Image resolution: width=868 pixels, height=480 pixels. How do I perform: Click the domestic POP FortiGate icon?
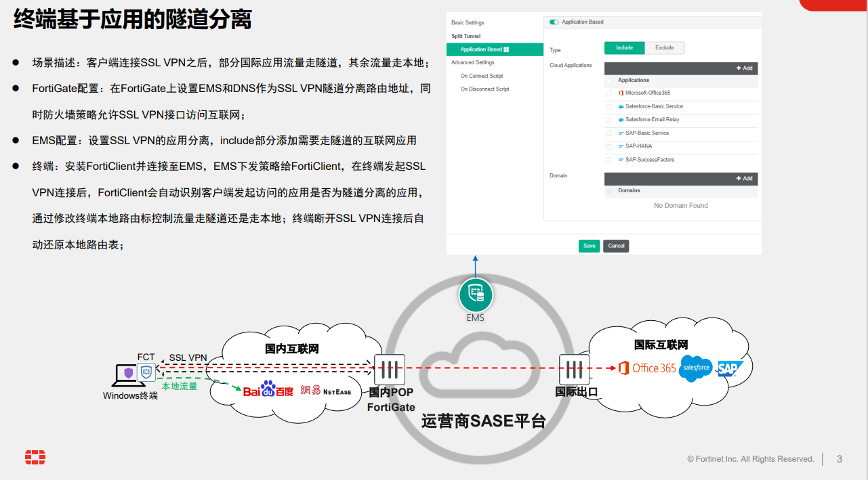click(389, 370)
